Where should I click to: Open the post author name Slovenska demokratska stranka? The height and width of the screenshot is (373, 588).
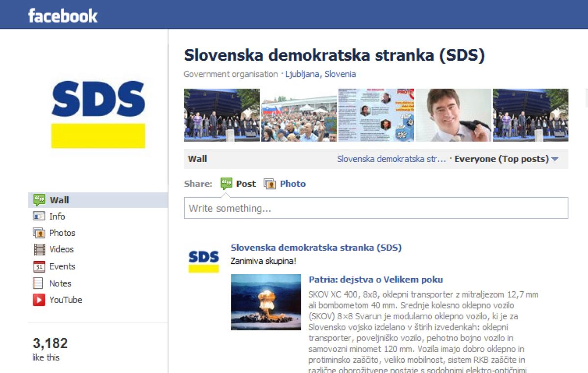point(316,248)
